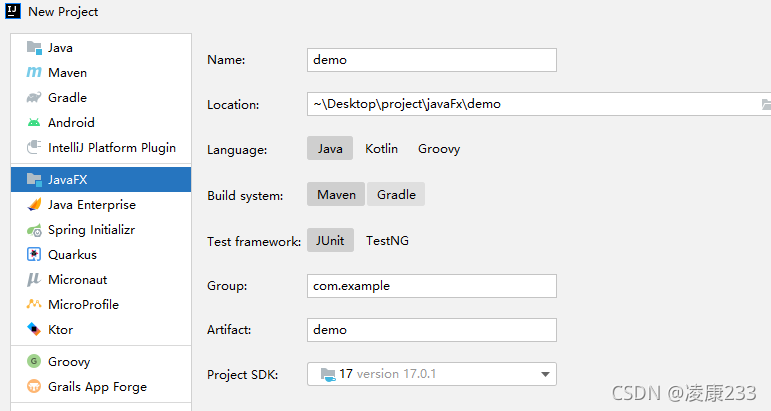Select Java as the language
Screen dimensions: 771x411
(330, 148)
